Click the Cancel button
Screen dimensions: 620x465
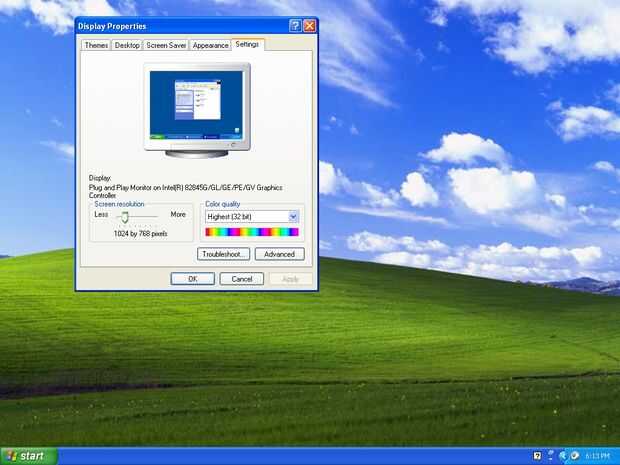point(242,279)
